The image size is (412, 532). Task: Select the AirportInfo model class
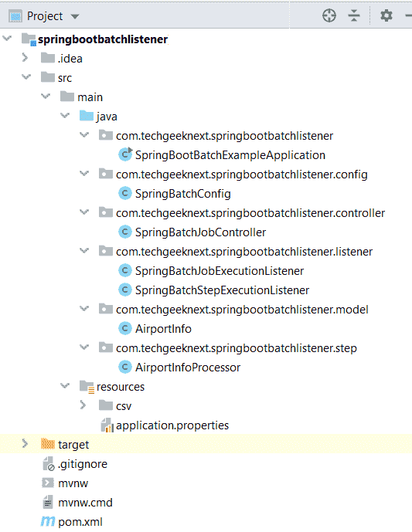click(163, 329)
